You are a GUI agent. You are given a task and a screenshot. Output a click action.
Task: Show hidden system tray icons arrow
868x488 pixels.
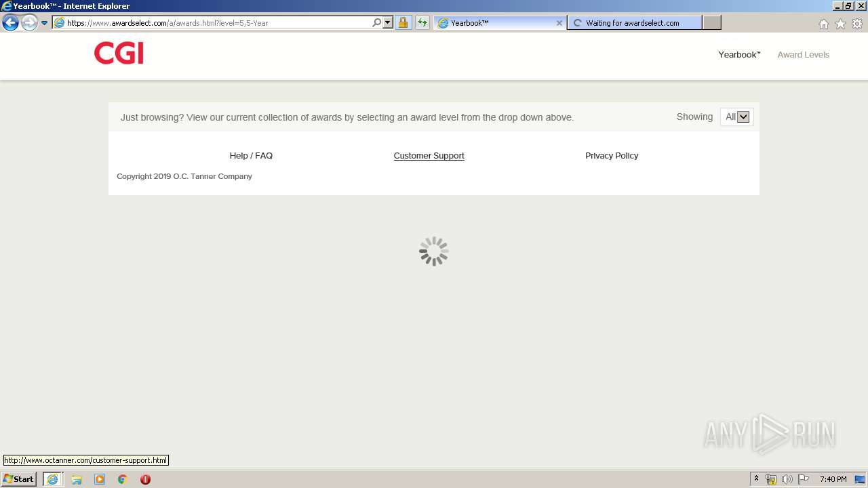(x=757, y=479)
